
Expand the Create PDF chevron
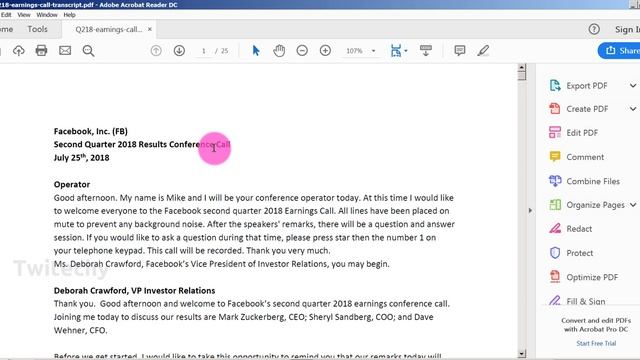pyautogui.click(x=633, y=109)
